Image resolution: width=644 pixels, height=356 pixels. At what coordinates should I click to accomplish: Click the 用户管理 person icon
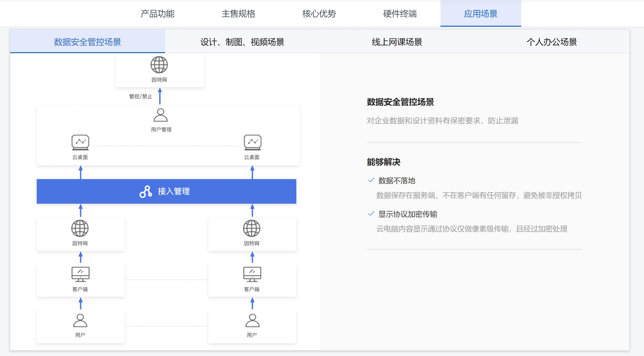coord(160,115)
